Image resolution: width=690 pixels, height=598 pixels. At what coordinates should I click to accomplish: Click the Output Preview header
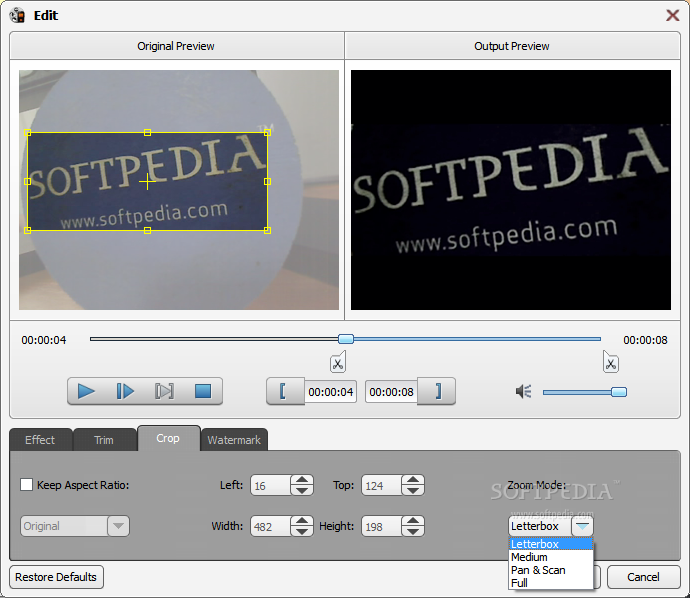(x=512, y=46)
